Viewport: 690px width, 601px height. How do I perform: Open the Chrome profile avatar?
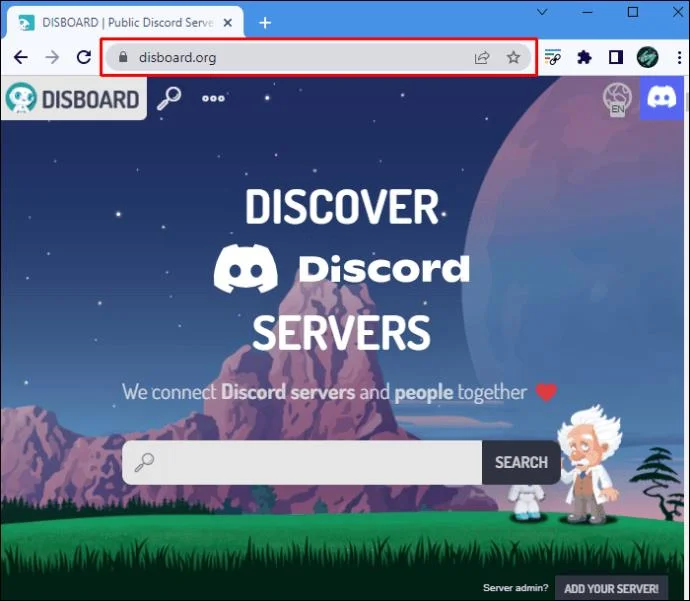[647, 57]
